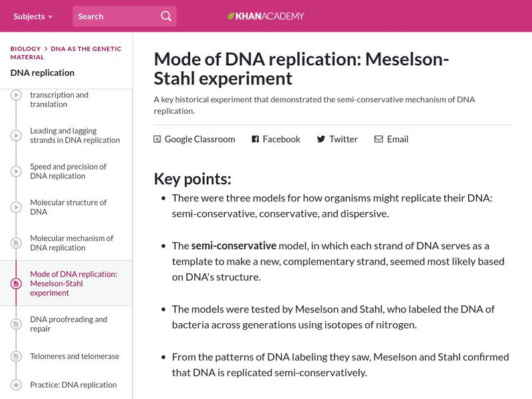Share the page on Facebook
532x399 pixels.
(275, 139)
